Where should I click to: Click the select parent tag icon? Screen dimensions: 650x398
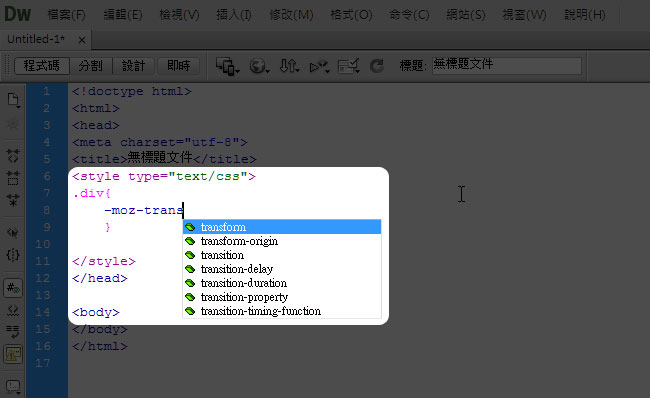(x=13, y=233)
